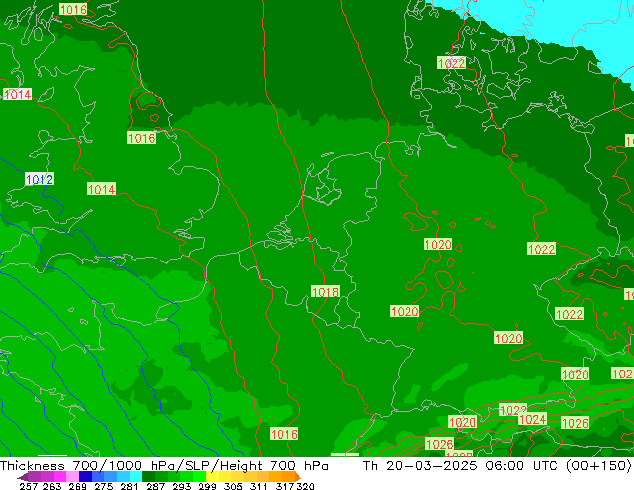
Task: Click the 1024 isobar label
Action: pyautogui.click(x=533, y=419)
